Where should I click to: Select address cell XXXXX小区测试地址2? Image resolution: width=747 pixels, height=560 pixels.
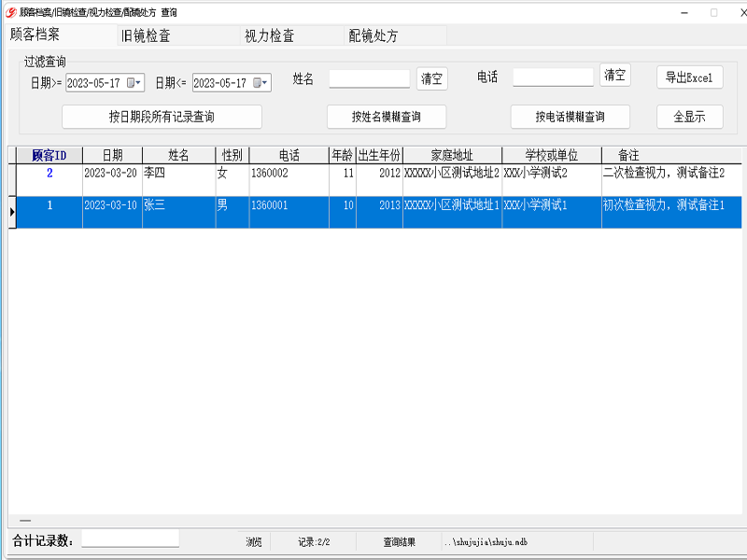click(x=452, y=179)
